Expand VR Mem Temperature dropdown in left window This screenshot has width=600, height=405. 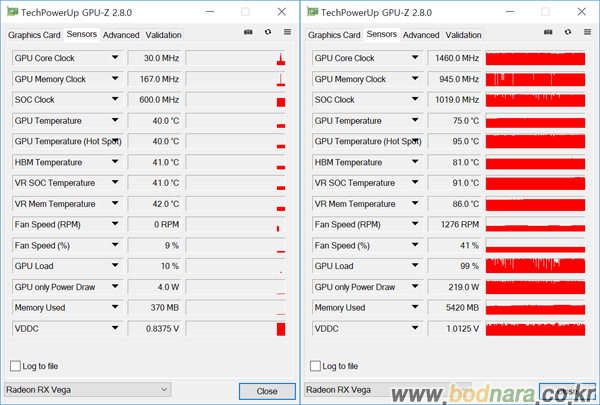click(115, 204)
